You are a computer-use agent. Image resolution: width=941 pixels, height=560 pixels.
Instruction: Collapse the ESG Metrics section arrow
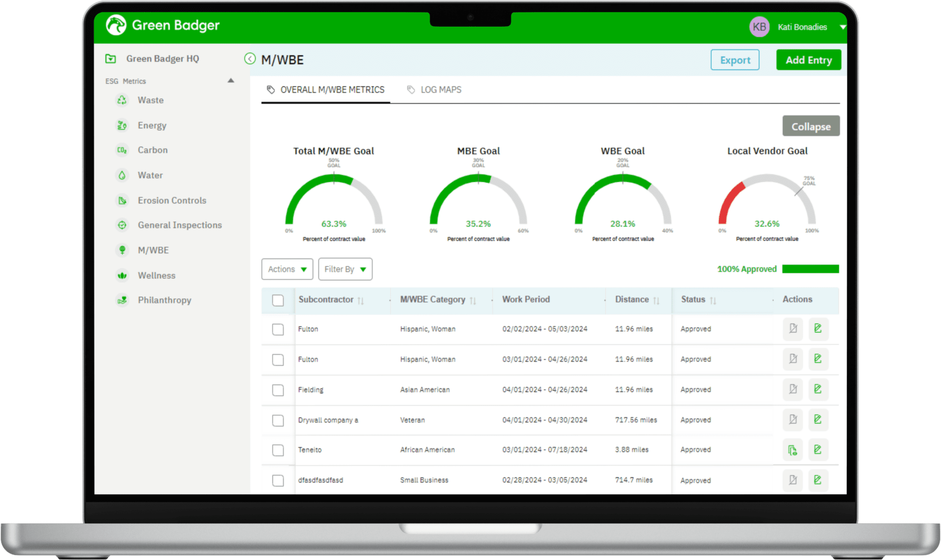click(231, 81)
